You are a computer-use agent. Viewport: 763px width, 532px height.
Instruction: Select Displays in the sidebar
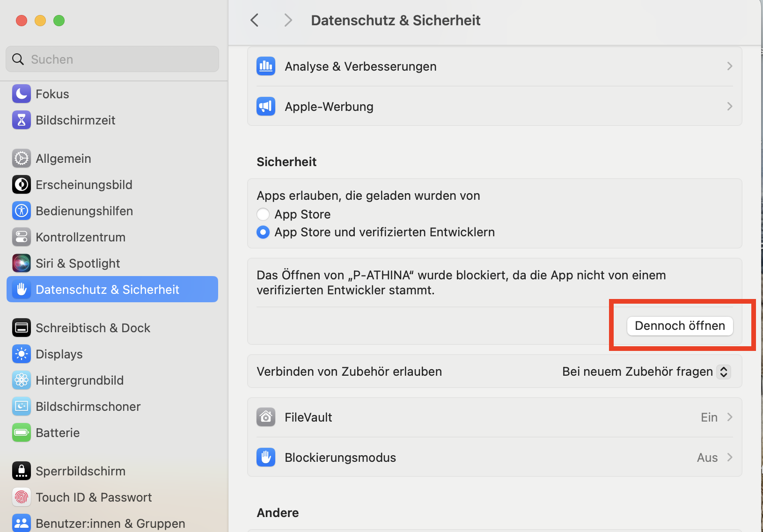coord(59,354)
